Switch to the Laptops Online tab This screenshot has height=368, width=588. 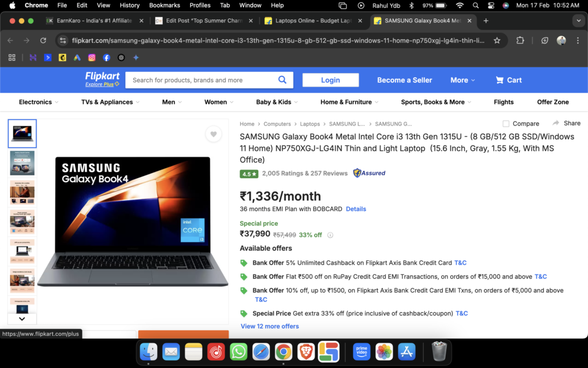point(313,21)
